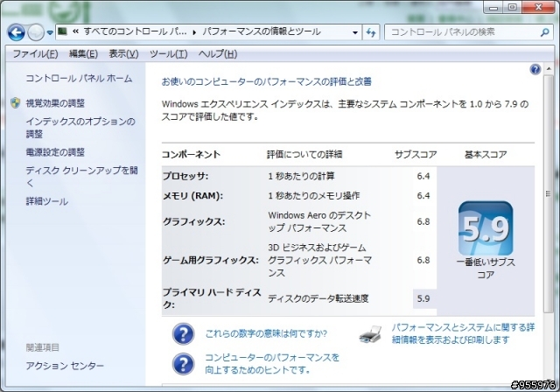Go to コントロール パネル ホーム
The height and width of the screenshot is (392, 560).
coord(79,78)
